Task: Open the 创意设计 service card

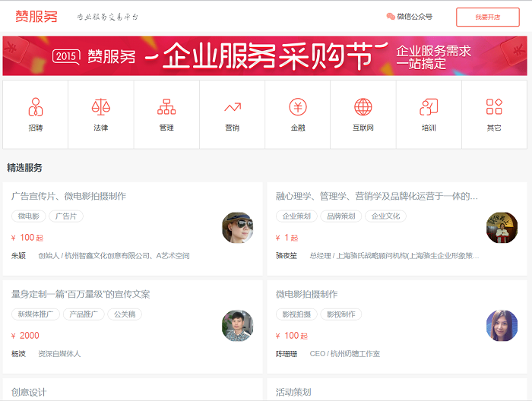Action: [x=133, y=390]
